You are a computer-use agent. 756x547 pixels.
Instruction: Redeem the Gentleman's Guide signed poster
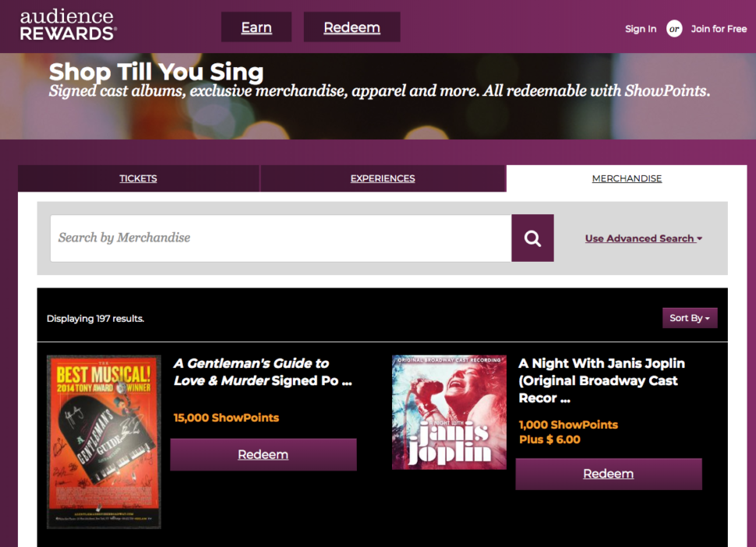coord(263,454)
